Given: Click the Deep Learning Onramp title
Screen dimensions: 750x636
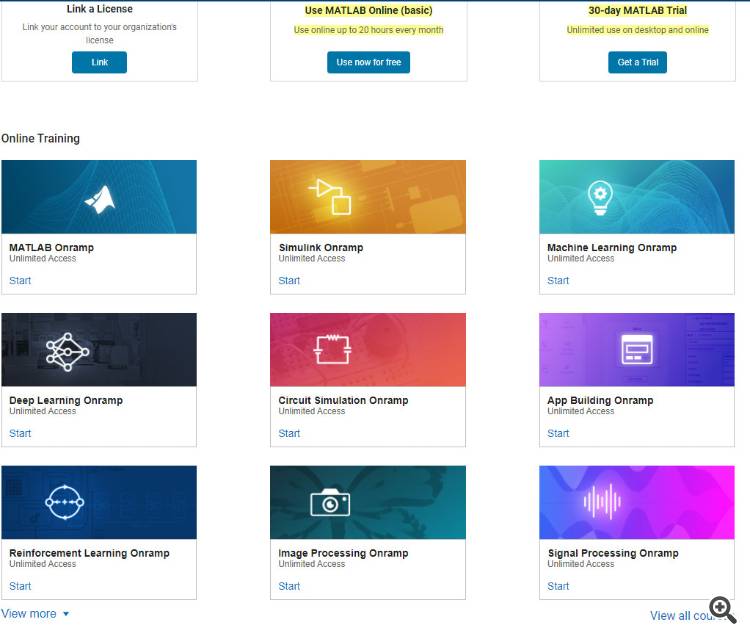Looking at the screenshot, I should click(x=66, y=400).
